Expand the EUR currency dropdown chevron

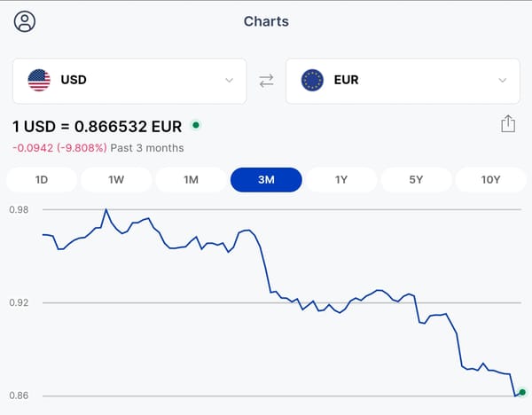[503, 81]
